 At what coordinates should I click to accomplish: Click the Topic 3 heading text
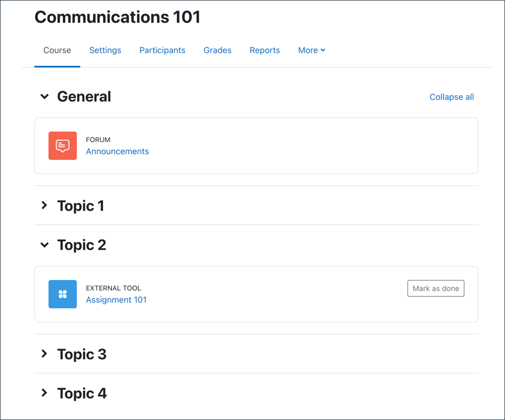(82, 354)
